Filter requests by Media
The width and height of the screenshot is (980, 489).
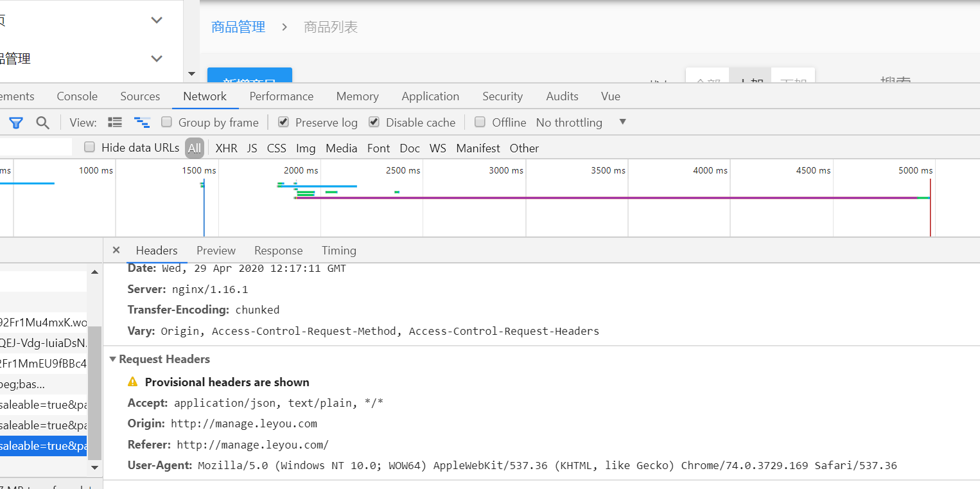(x=341, y=148)
